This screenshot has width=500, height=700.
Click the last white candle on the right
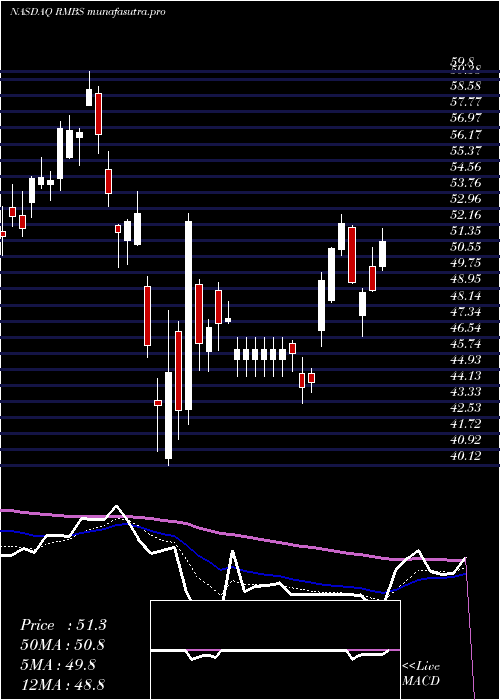[383, 254]
